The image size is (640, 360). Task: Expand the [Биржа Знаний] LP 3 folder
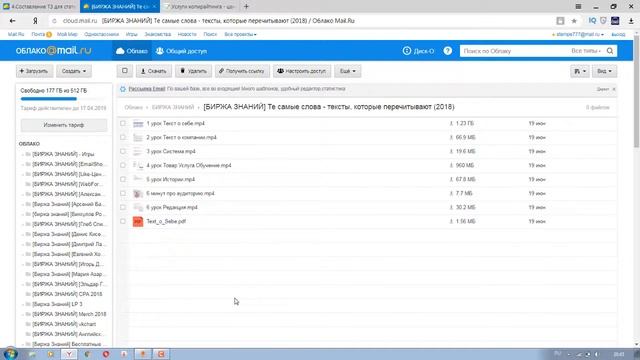point(22,304)
